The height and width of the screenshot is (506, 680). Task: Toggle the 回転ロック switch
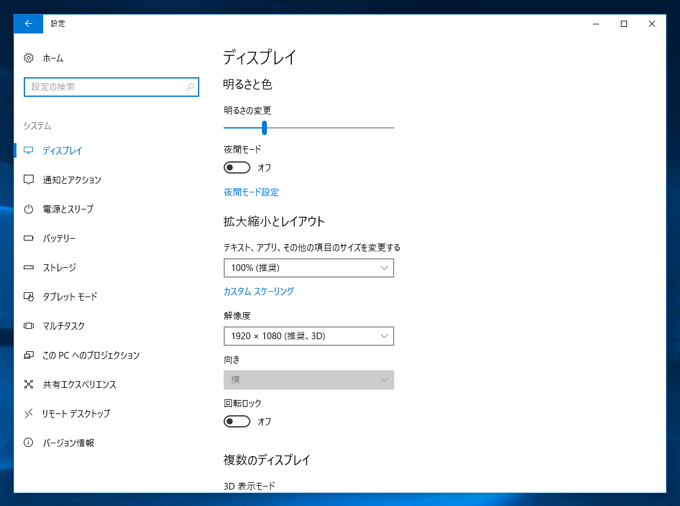pos(237,421)
